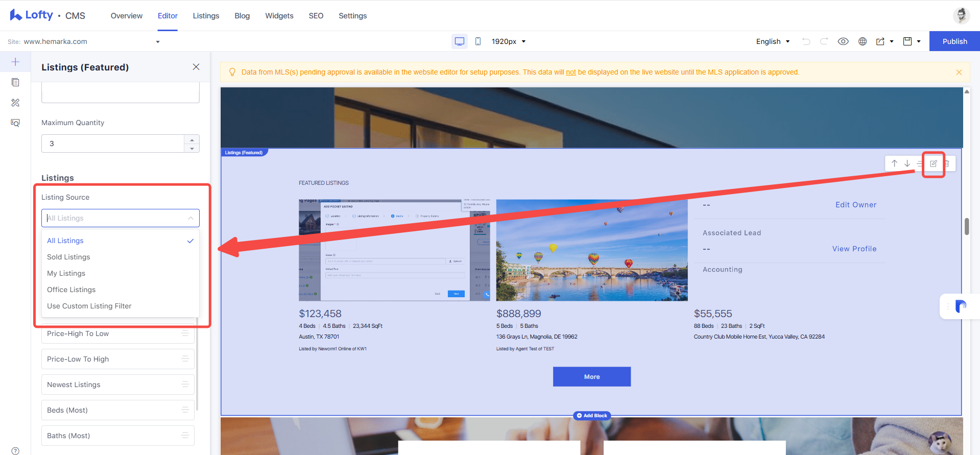Screen dimensions: 980x455
Task: Click the drag handle on Price-High To Low
Action: 185,333
